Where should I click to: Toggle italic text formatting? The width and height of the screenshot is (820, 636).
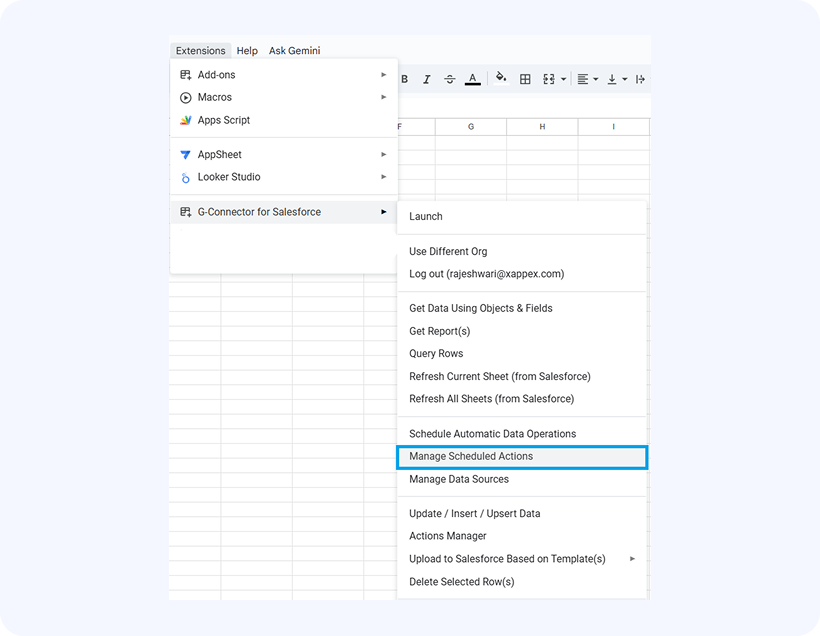[x=427, y=79]
